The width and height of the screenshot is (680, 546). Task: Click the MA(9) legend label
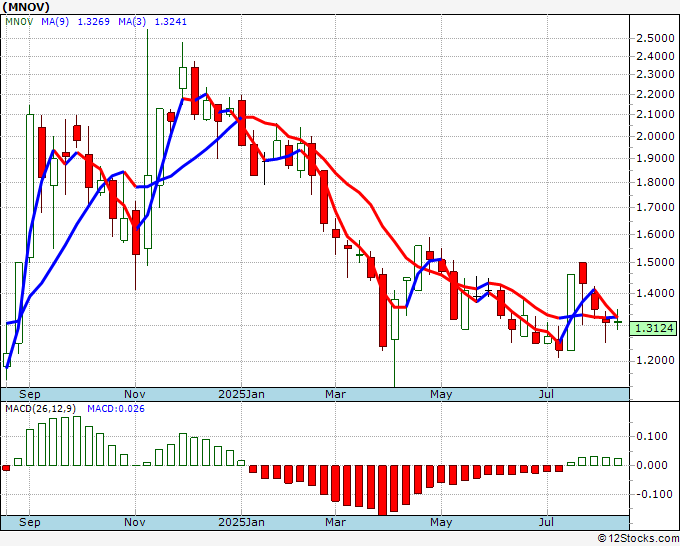[x=55, y=22]
